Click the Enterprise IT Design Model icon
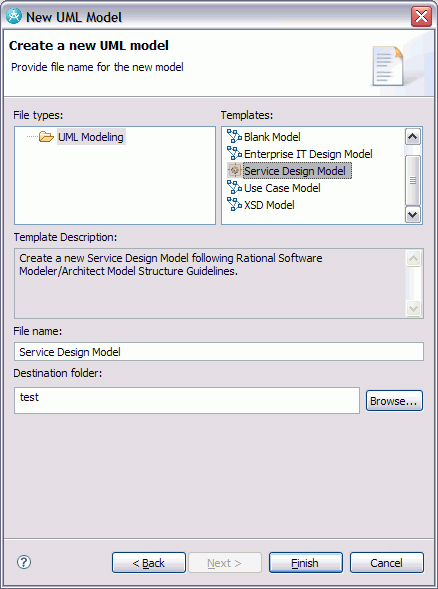The height and width of the screenshot is (589, 438). (234, 153)
